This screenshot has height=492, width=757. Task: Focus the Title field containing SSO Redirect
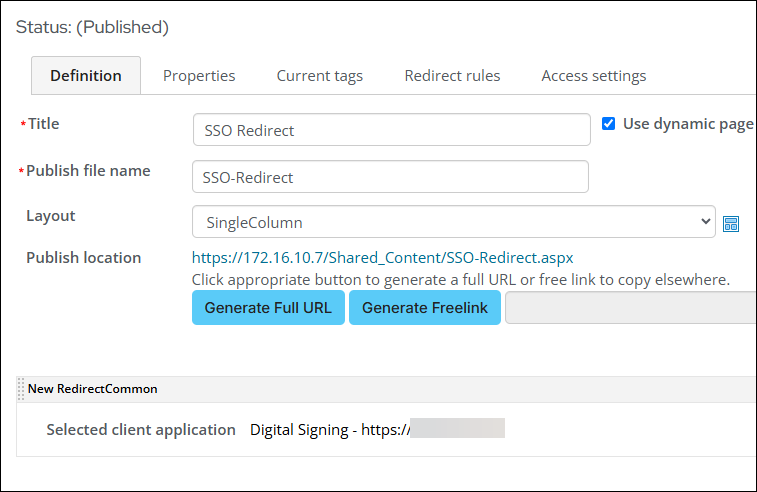[392, 130]
